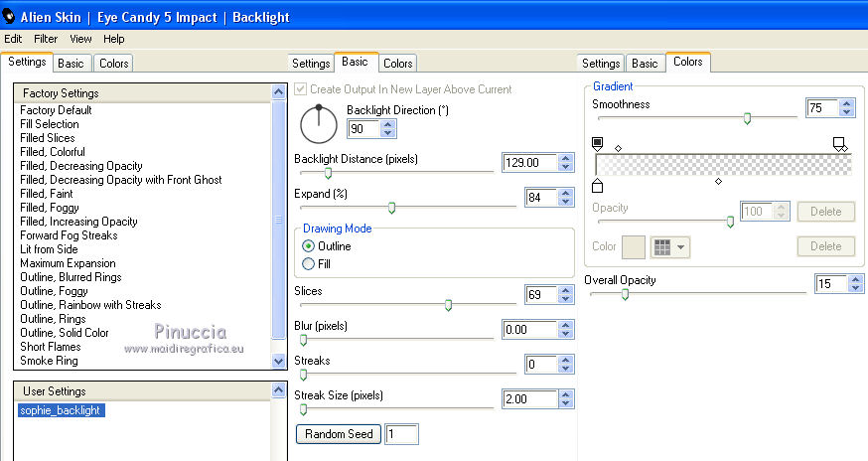Click the Slices slider handle
This screenshot has height=461, width=868.
coord(448,305)
